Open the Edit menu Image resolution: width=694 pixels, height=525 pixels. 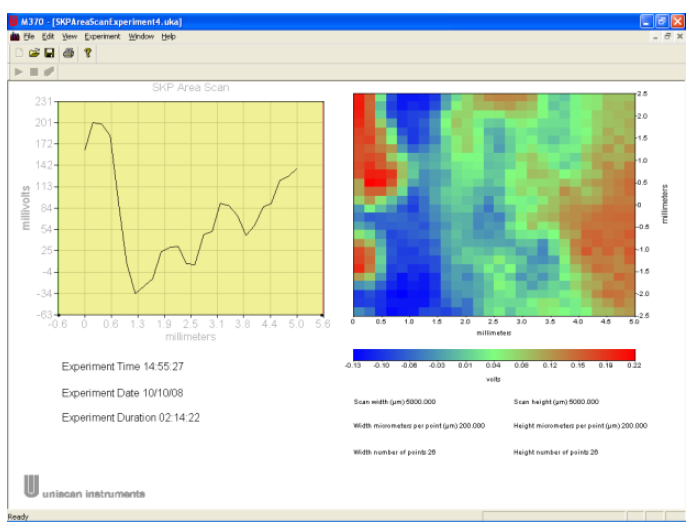tap(48, 36)
